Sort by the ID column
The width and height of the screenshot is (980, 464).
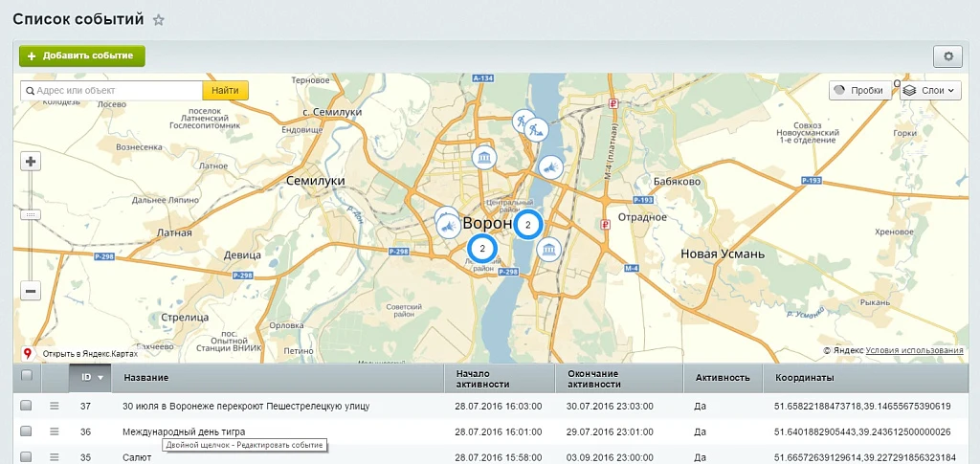(91, 378)
